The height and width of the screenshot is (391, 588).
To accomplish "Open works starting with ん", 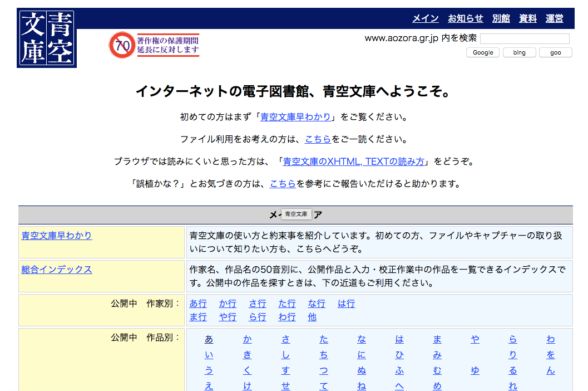I will click(551, 371).
